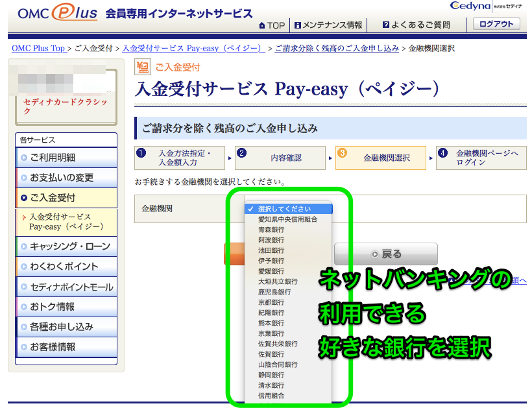The width and height of the screenshot is (532, 408).
Task: Select 選択してください in the bank dropdown
Action: [289, 209]
